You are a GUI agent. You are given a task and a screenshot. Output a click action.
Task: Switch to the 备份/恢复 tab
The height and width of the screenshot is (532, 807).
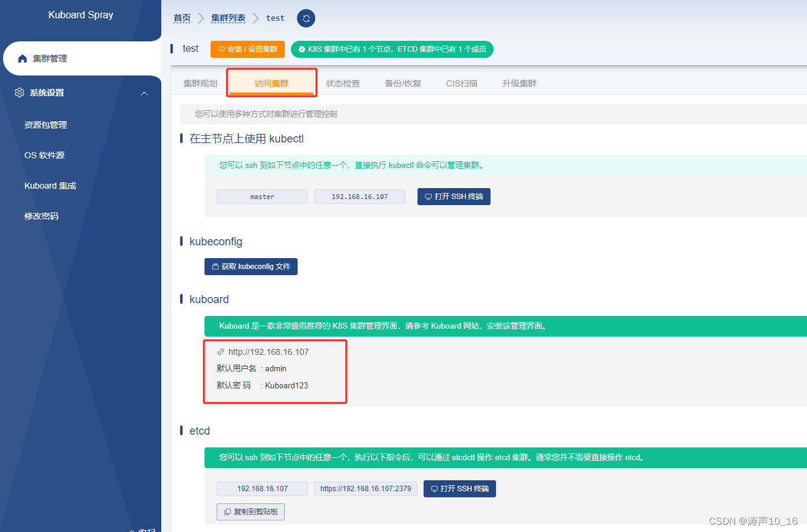[403, 83]
